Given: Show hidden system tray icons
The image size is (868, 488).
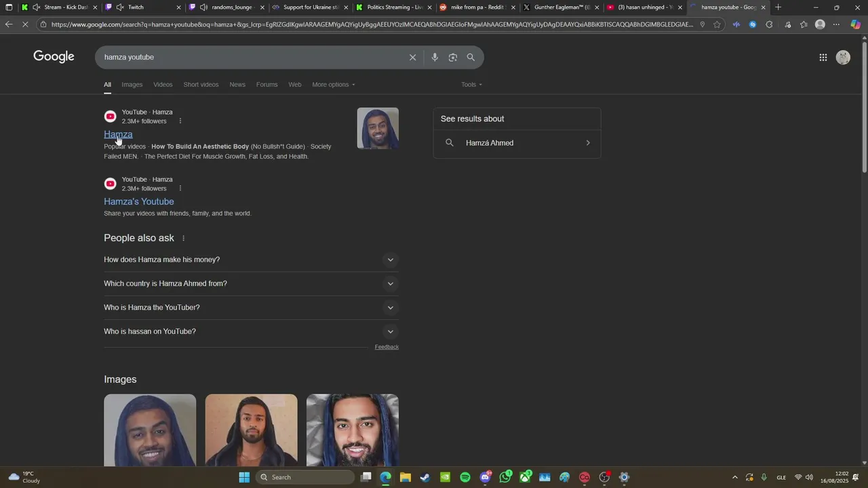Looking at the screenshot, I should [x=734, y=477].
